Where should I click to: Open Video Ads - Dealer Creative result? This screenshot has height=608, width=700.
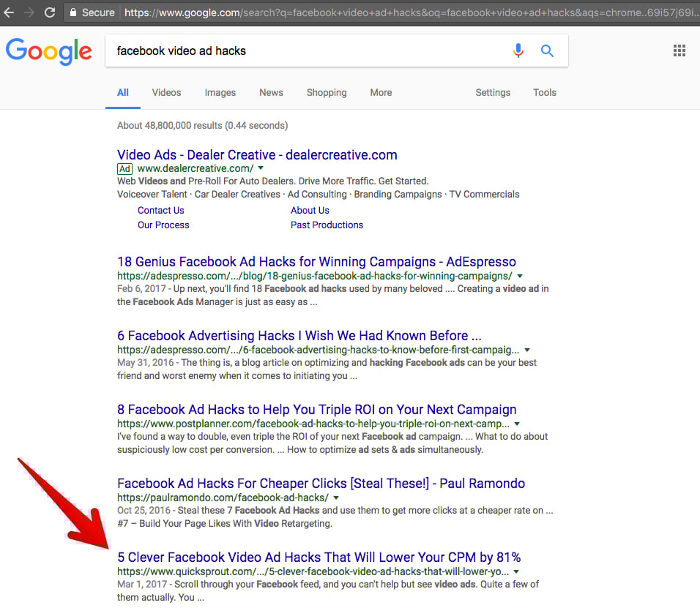(x=257, y=155)
